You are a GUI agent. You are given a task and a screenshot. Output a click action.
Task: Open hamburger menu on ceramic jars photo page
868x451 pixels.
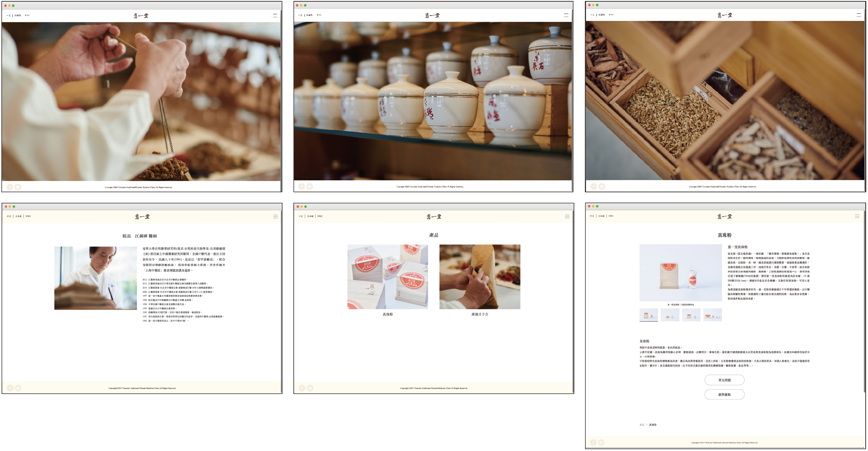pyautogui.click(x=566, y=15)
